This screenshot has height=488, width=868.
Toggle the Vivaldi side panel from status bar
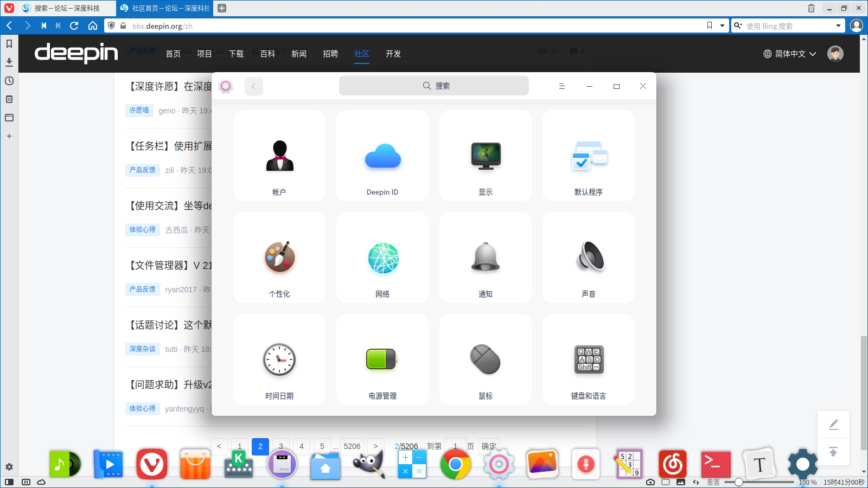tap(9, 482)
